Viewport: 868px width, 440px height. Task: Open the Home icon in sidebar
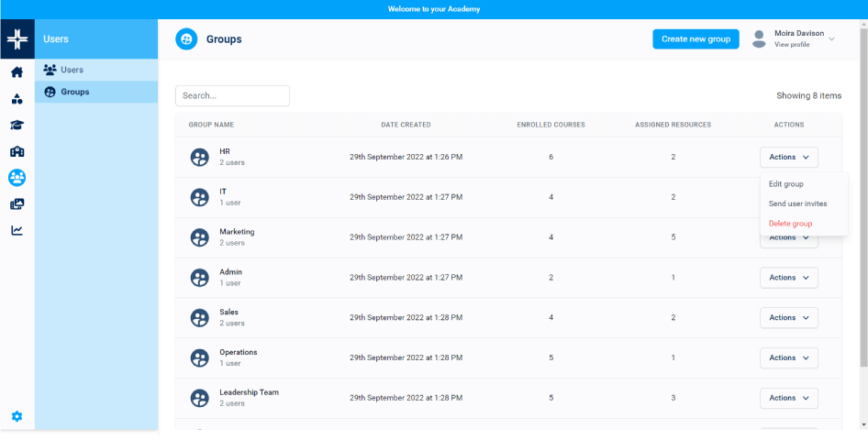coord(17,72)
